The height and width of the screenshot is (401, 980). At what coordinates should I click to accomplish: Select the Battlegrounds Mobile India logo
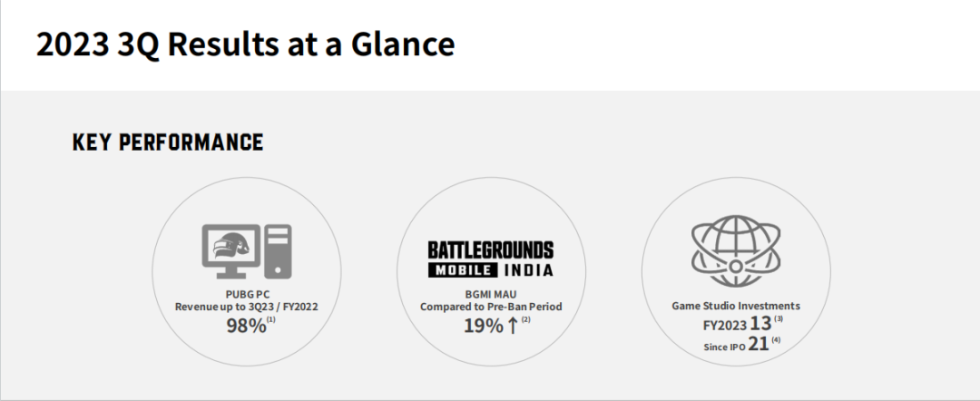tap(491, 259)
